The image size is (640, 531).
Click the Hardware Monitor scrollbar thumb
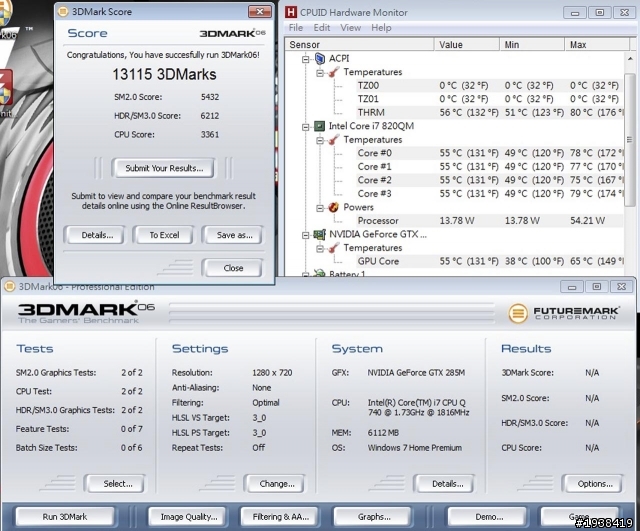(x=630, y=139)
